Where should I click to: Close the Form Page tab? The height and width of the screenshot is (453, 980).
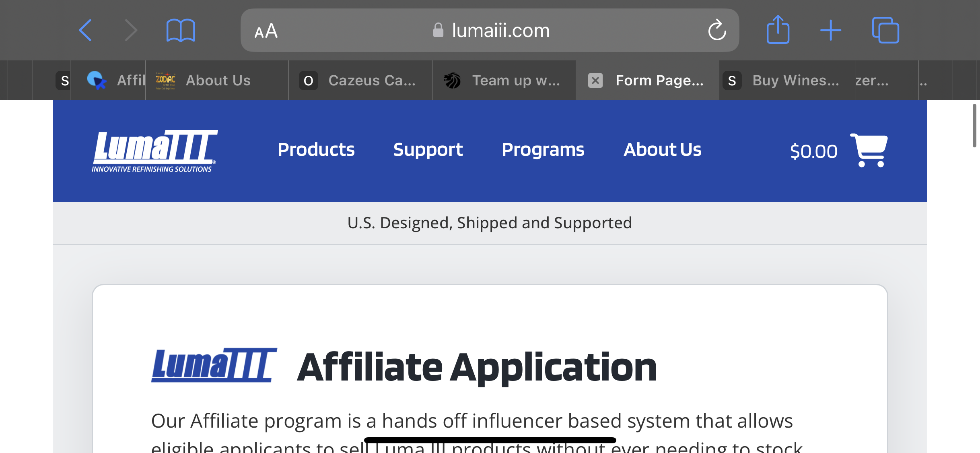595,81
